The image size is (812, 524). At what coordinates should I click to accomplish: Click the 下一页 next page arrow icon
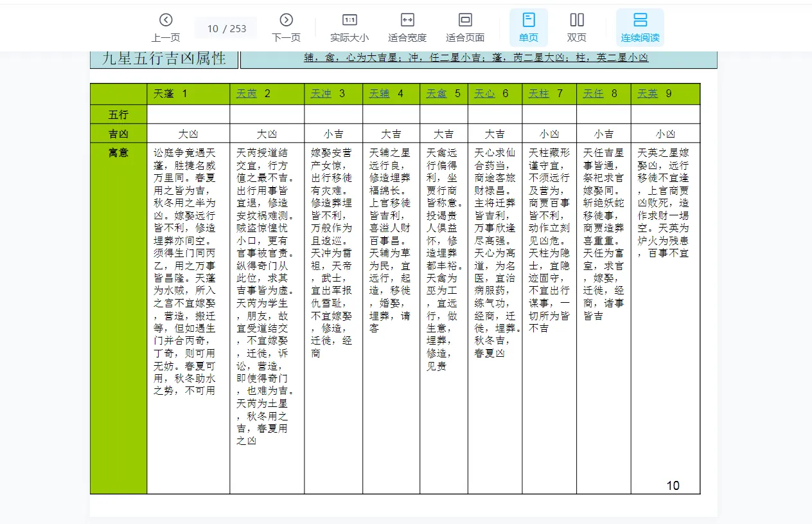287,19
